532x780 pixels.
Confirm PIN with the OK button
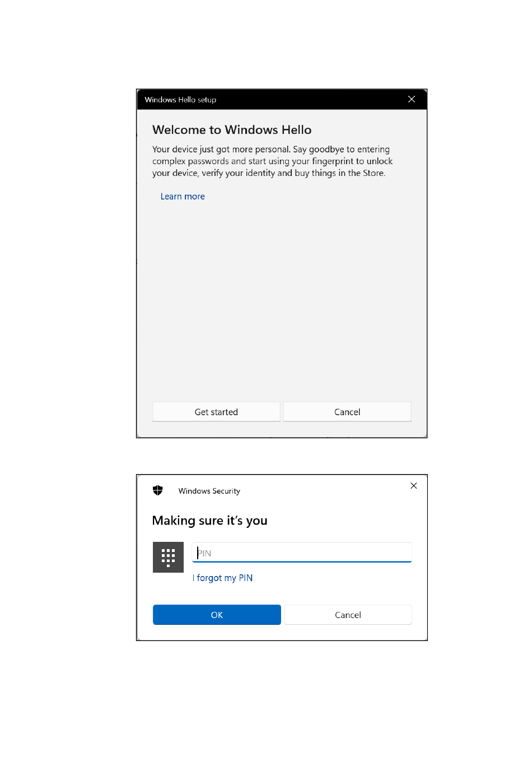pos(217,615)
